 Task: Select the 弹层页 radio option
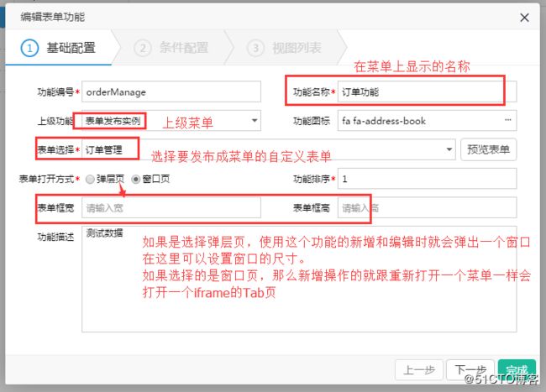pos(90,179)
